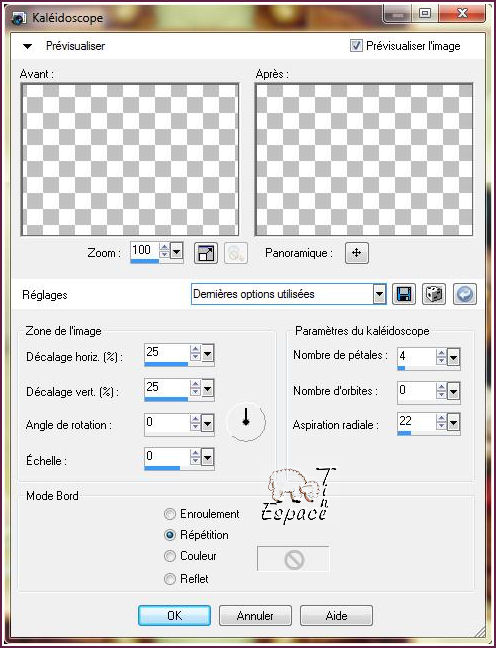
Task: Click the Aide button
Action: 336,616
